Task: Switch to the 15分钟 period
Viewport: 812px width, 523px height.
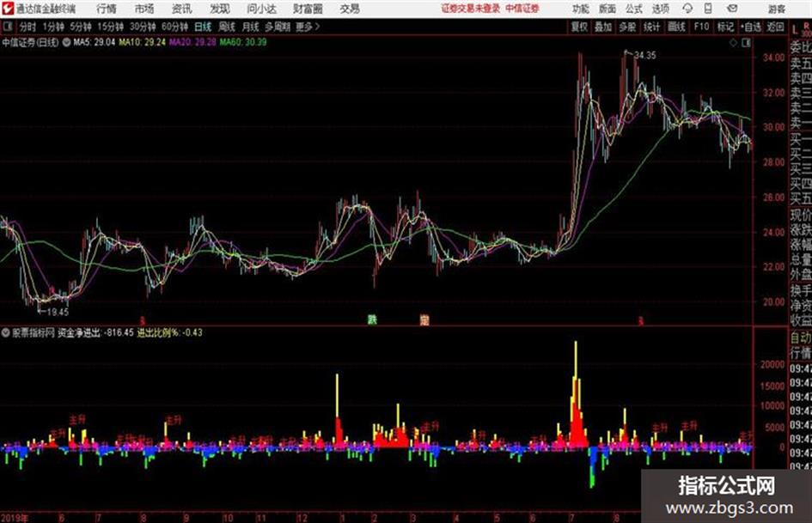Action: pos(111,27)
